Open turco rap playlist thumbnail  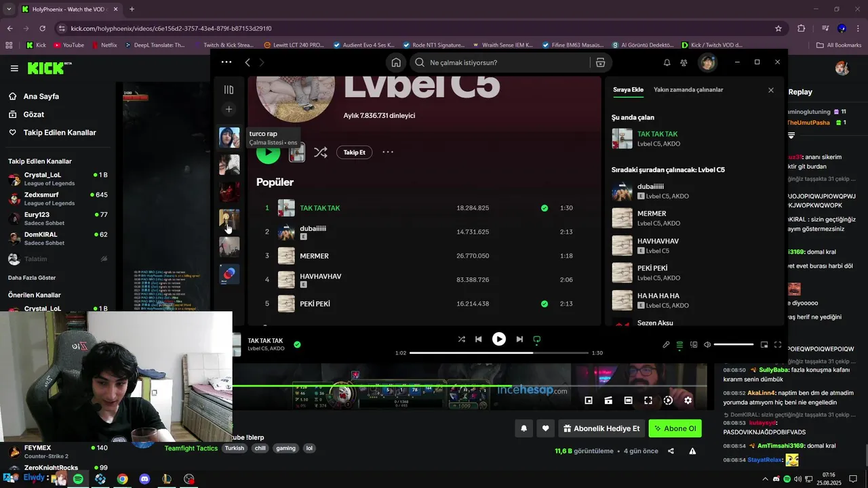[229, 137]
